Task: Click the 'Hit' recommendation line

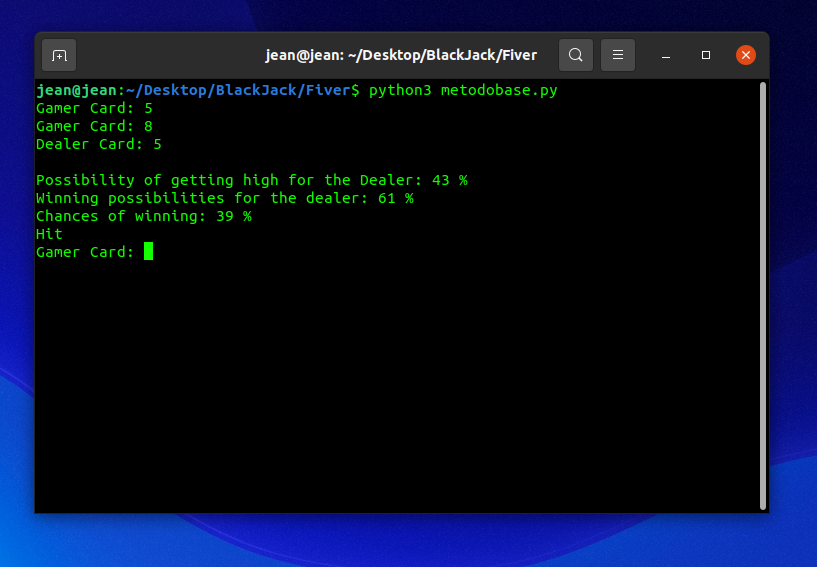Action: point(49,234)
